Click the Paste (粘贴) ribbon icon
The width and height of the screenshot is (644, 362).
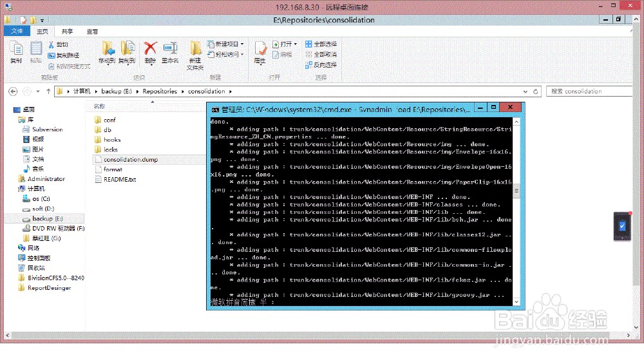tap(35, 52)
